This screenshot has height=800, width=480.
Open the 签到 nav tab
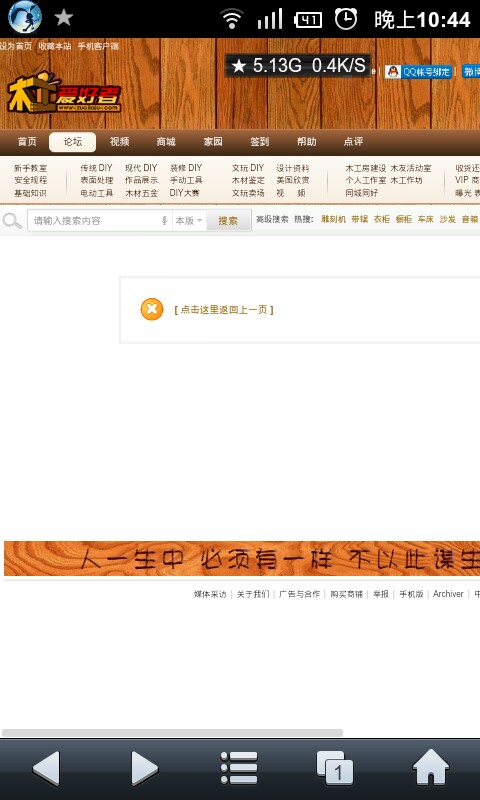pos(259,142)
